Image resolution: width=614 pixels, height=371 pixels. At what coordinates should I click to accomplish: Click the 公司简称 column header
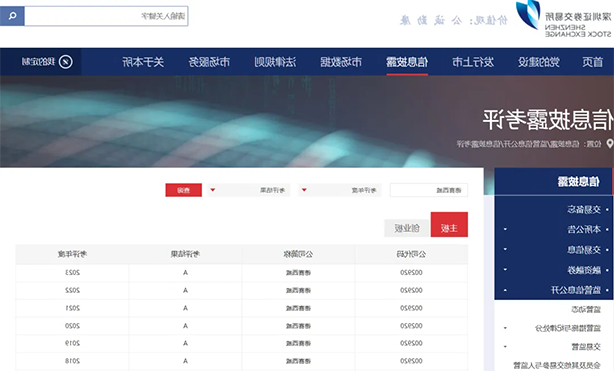(x=298, y=254)
